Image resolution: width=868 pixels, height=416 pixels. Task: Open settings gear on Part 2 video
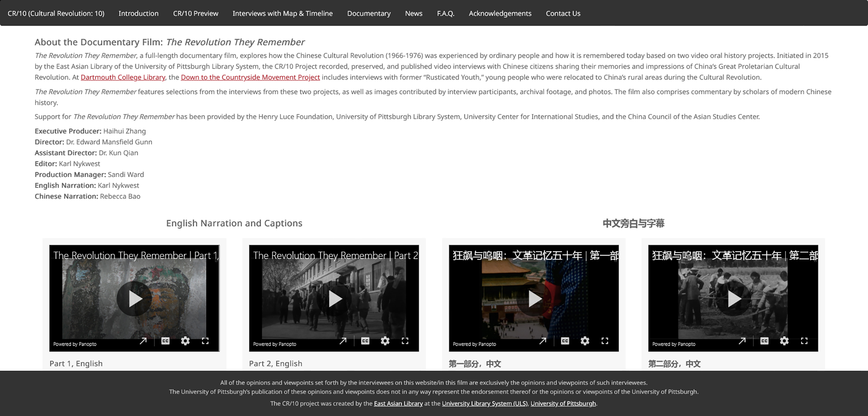(385, 341)
